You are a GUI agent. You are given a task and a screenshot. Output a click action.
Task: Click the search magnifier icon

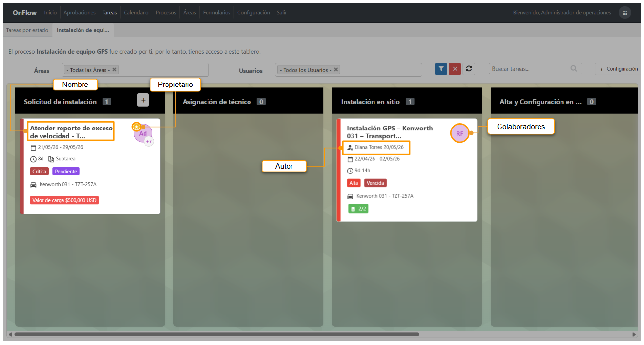tap(574, 69)
